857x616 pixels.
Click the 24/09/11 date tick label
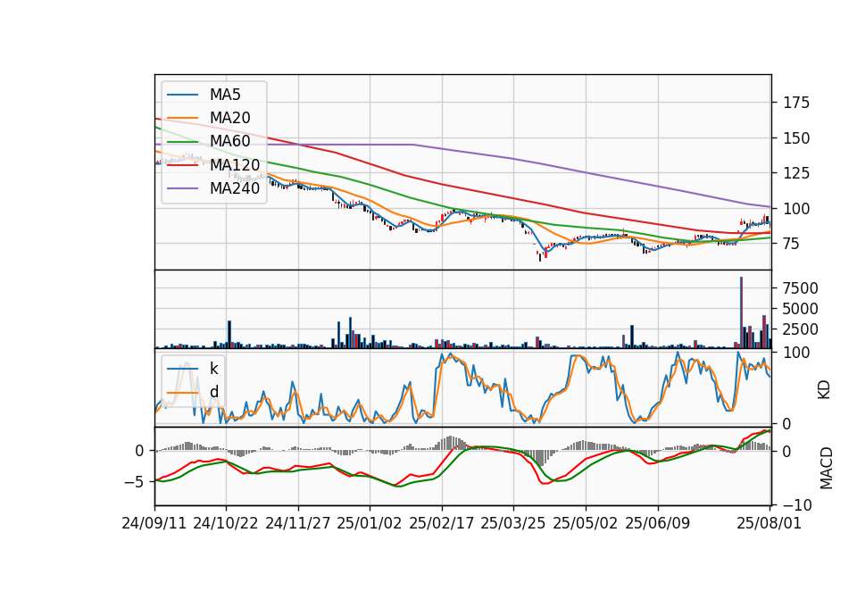154,523
